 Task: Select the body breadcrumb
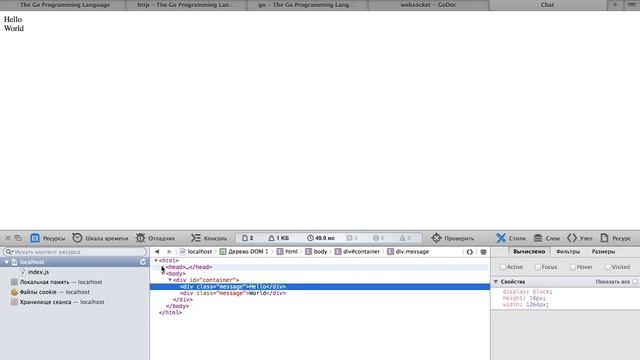pos(316,252)
